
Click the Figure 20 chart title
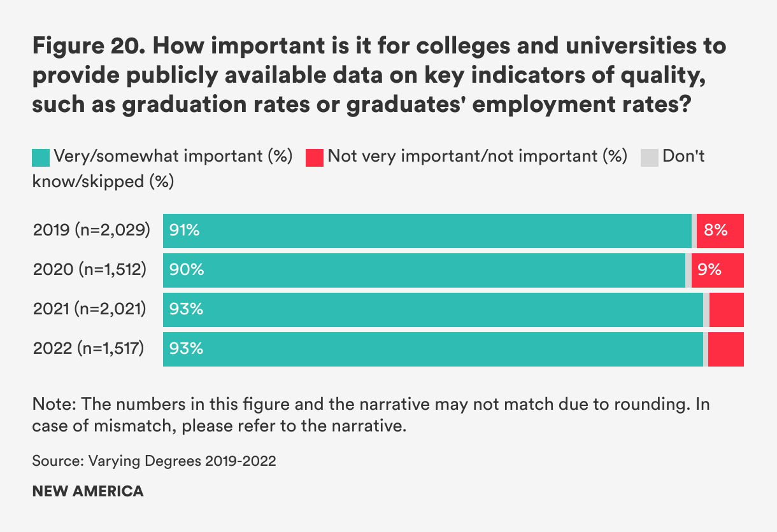point(379,74)
